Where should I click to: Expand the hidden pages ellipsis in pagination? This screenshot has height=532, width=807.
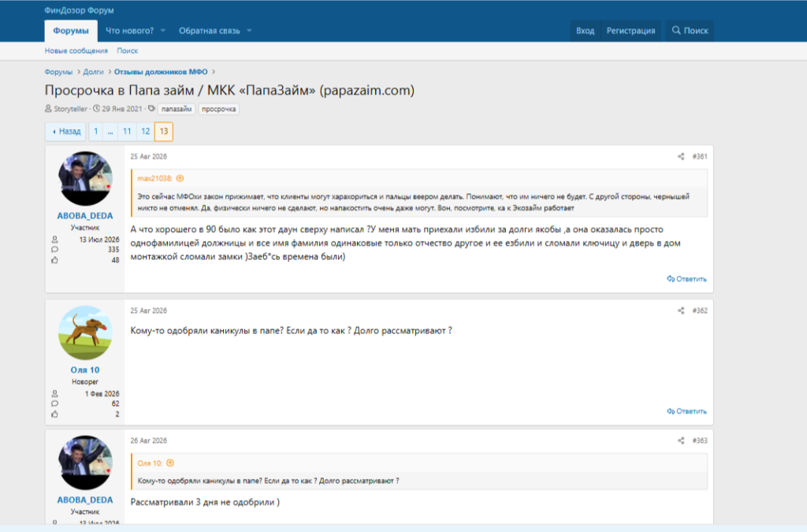110,132
